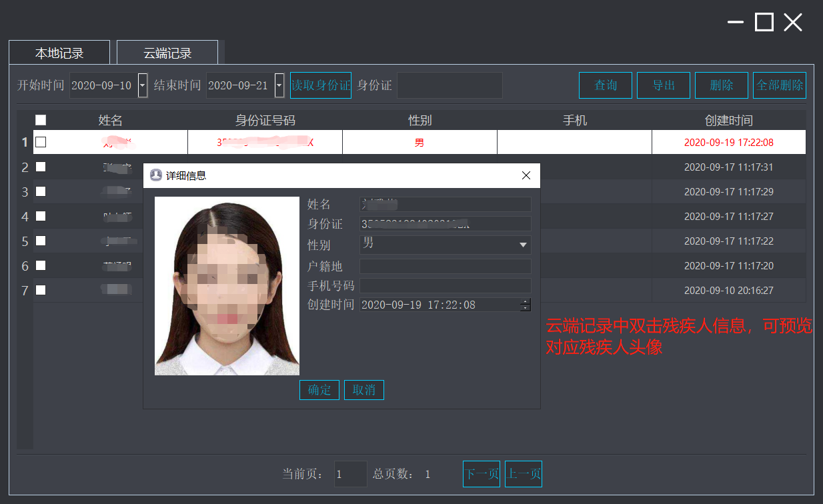The width and height of the screenshot is (823, 504).
Task: Select the 2020-09-19 17:22:08 record cell
Action: [729, 142]
